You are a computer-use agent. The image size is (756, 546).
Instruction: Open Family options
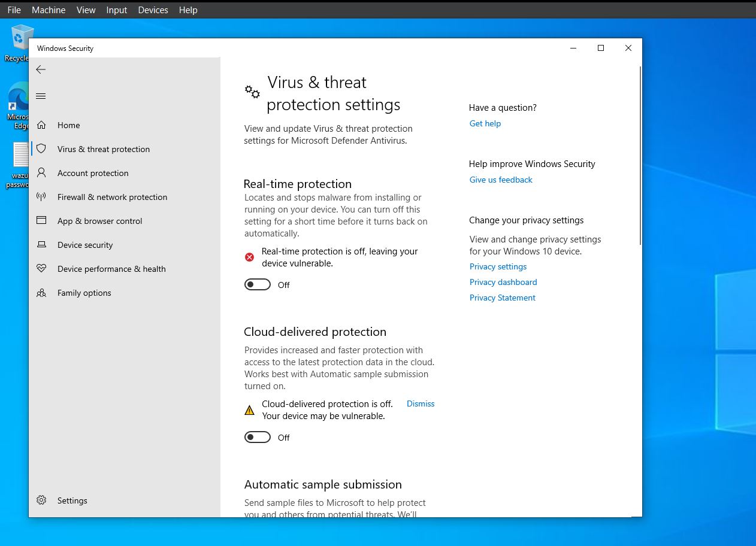click(84, 293)
